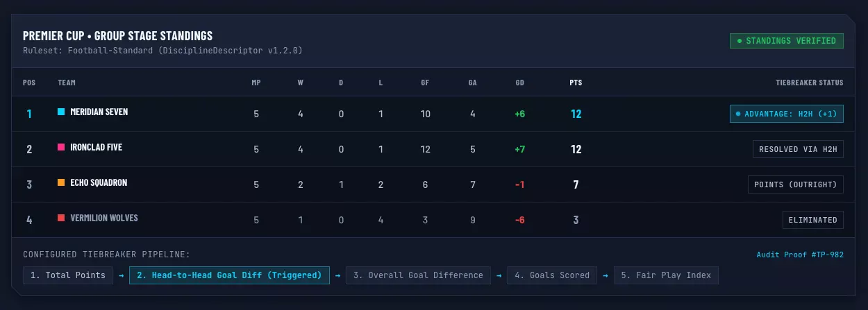
Task: Click the Configured Tiebreaker Pipeline label
Action: click(106, 255)
